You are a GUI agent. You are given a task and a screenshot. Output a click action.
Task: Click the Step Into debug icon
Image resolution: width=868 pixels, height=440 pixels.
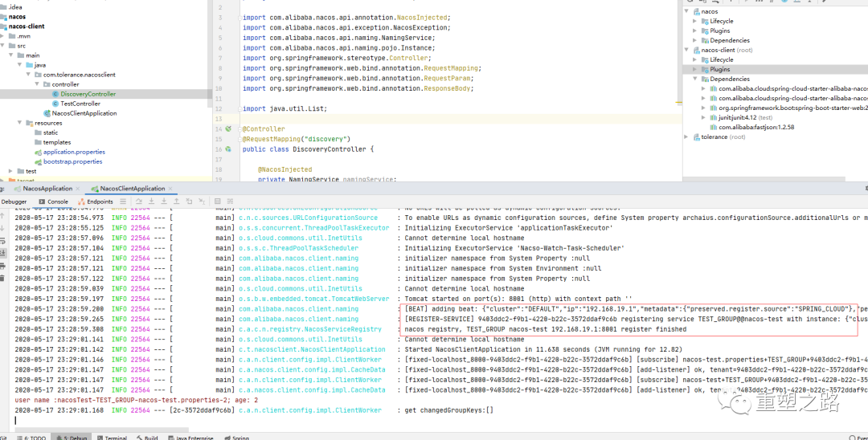pyautogui.click(x=151, y=202)
